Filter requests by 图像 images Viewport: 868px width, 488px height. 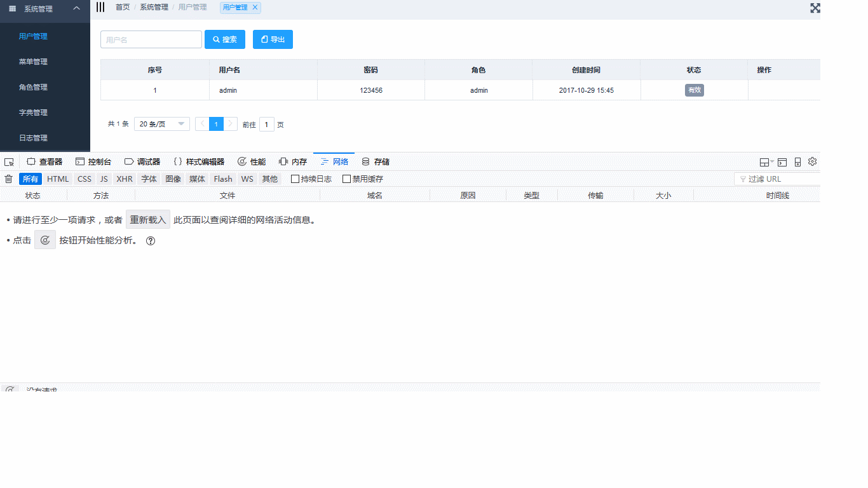pos(173,179)
